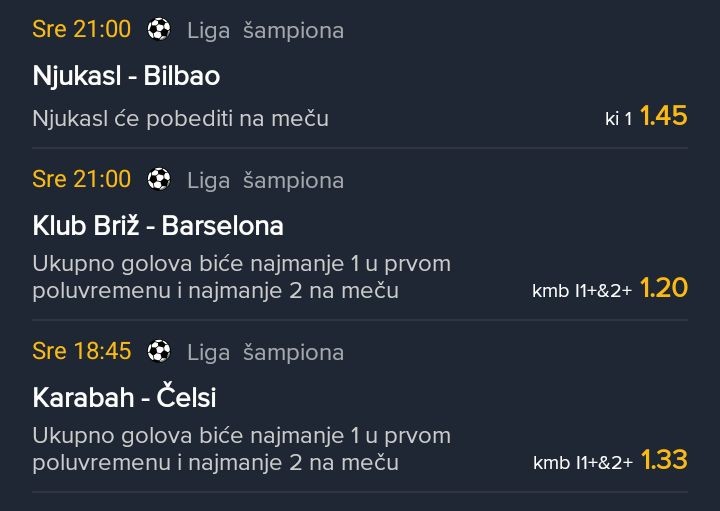Open the Karabah - Čelsi match
The image size is (720, 511).
coord(124,398)
